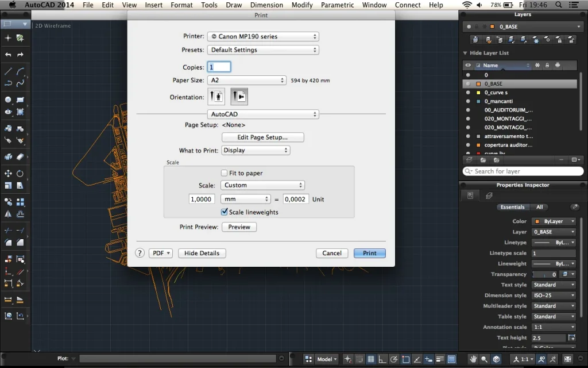Image resolution: width=588 pixels, height=368 pixels.
Task: Select the Rotate tool
Action: (x=20, y=174)
